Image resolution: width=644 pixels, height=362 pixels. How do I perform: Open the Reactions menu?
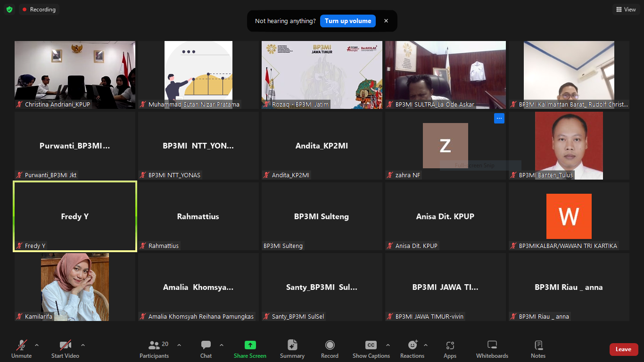point(412,349)
